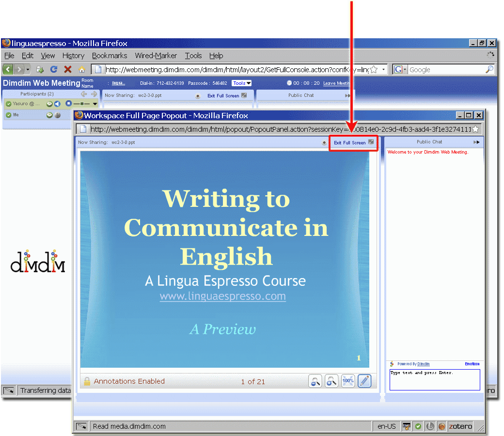Click the room name link
Screen dimensions: 504x436
(118, 83)
